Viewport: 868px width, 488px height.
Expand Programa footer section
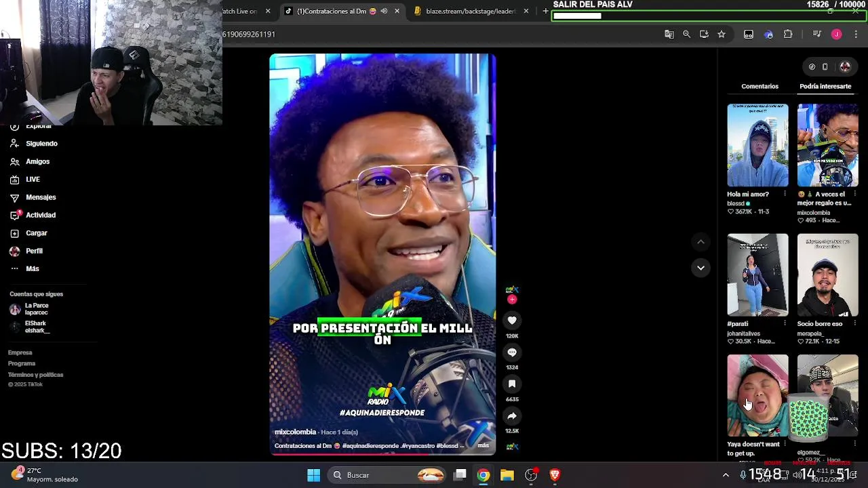22,363
